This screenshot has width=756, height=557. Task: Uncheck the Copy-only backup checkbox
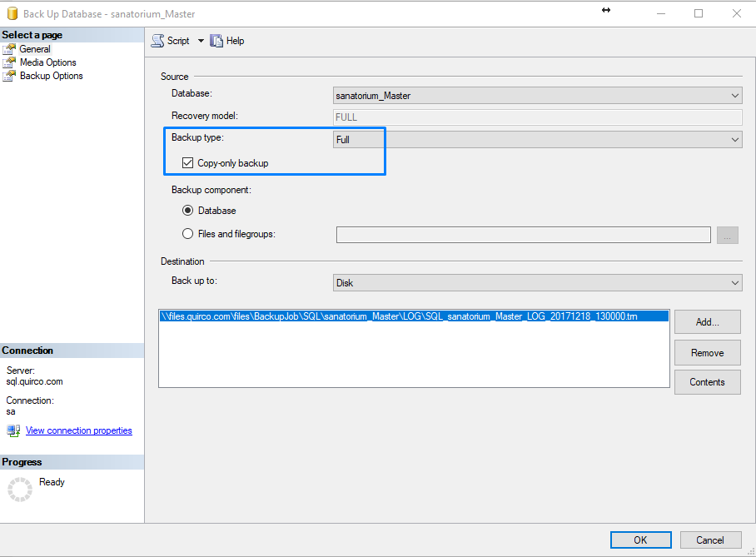[x=188, y=163]
